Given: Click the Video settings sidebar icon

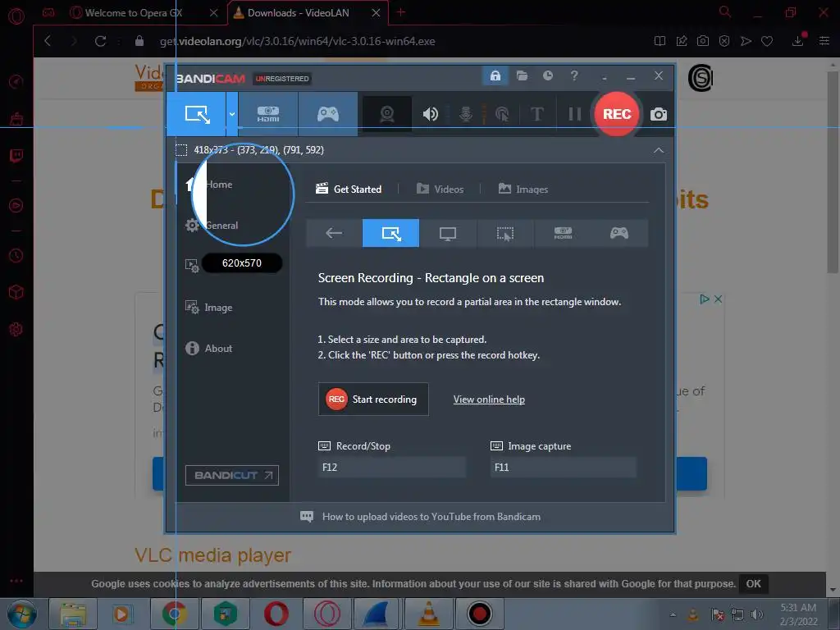Looking at the screenshot, I should click(192, 265).
